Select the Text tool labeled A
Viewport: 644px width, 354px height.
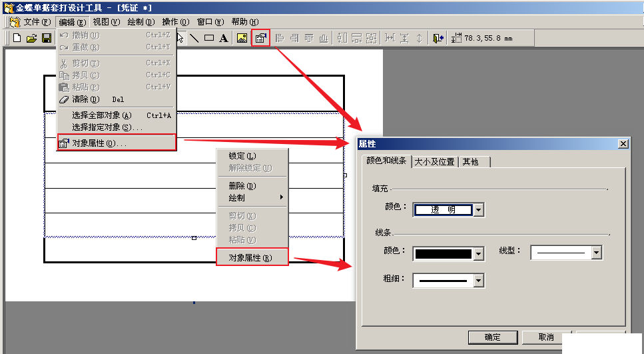click(x=223, y=38)
